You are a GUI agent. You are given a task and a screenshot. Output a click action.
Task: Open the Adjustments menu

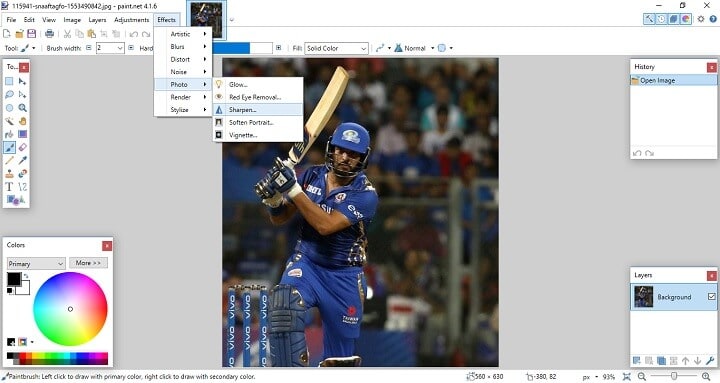pos(131,20)
